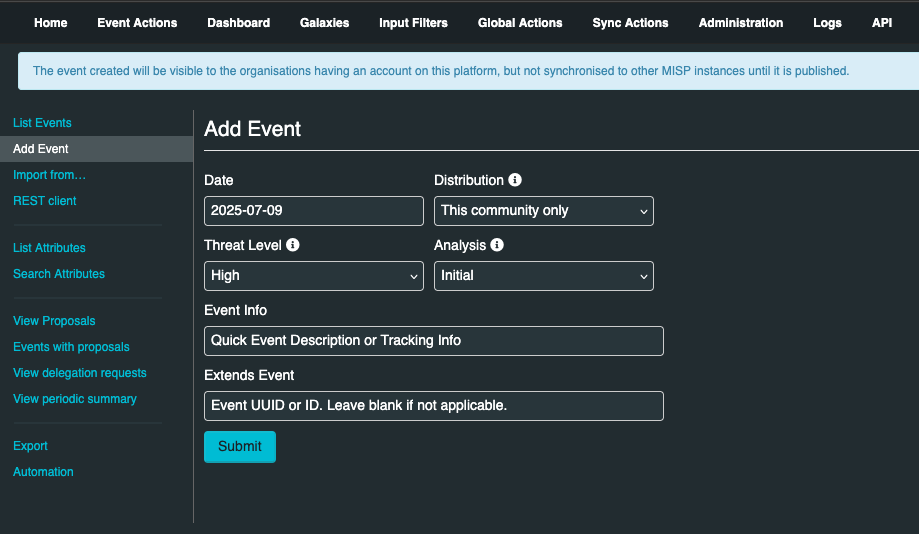Click the Threat Level info icon

pos(293,245)
